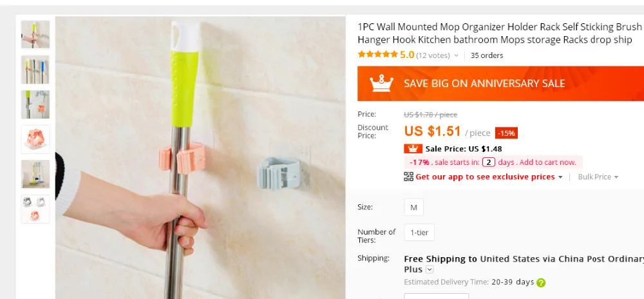Click the crown badge next to Sale Price
The height and width of the screenshot is (299, 644).
click(413, 149)
